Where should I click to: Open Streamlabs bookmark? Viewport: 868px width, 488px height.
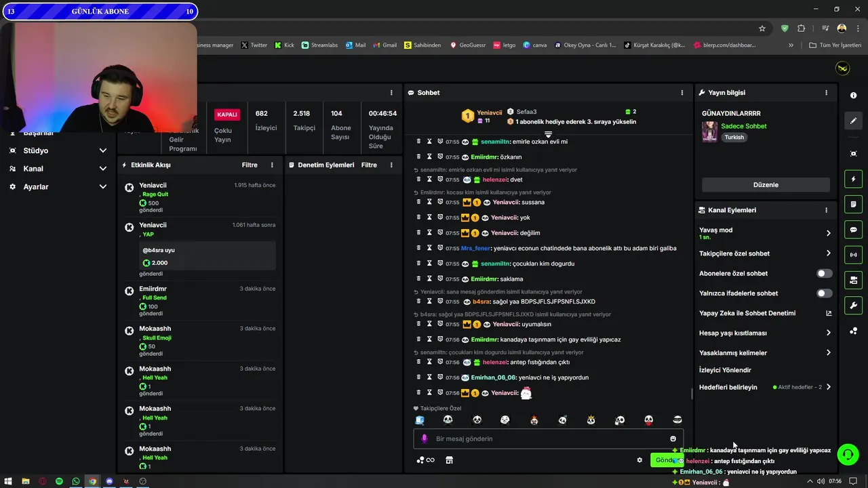(x=320, y=45)
